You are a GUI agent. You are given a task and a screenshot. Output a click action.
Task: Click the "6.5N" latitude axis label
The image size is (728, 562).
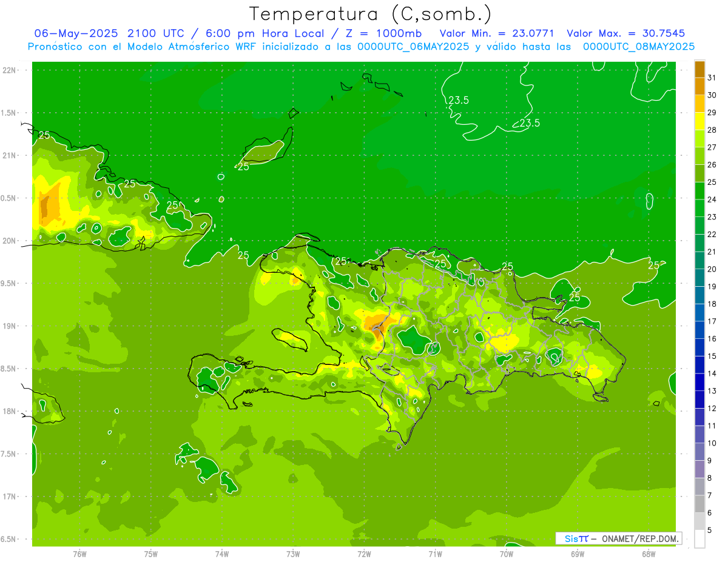pos(8,539)
